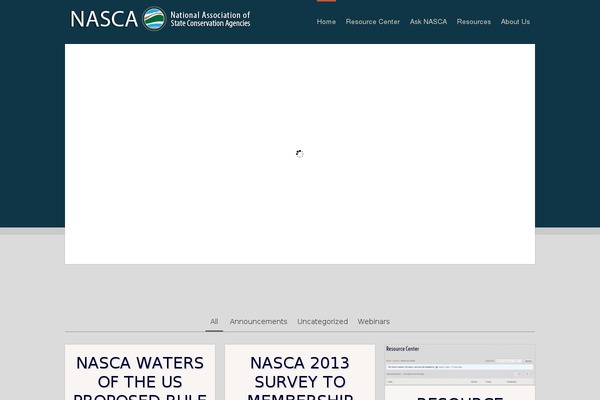The height and width of the screenshot is (400, 600).
Task: Open the Home menu item
Action: (x=326, y=22)
